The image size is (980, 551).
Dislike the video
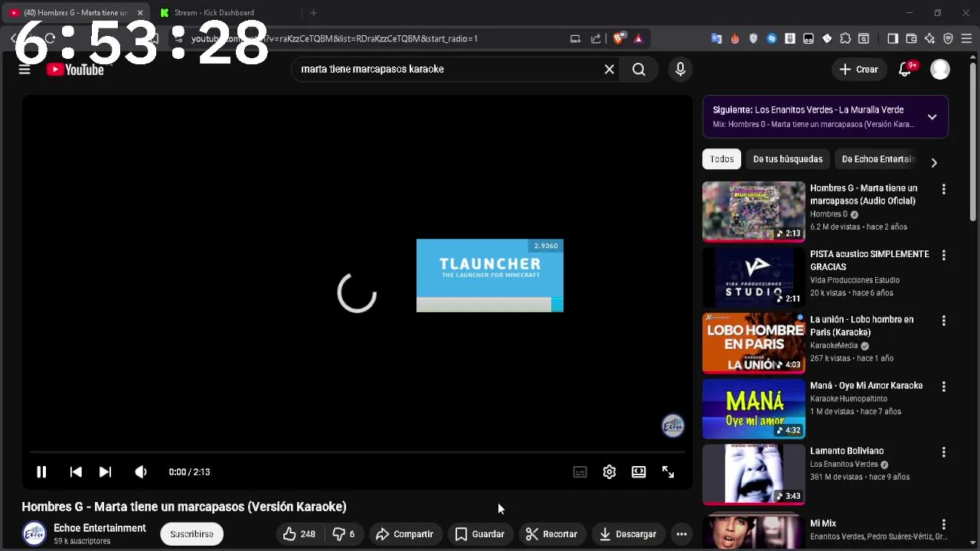click(x=343, y=534)
